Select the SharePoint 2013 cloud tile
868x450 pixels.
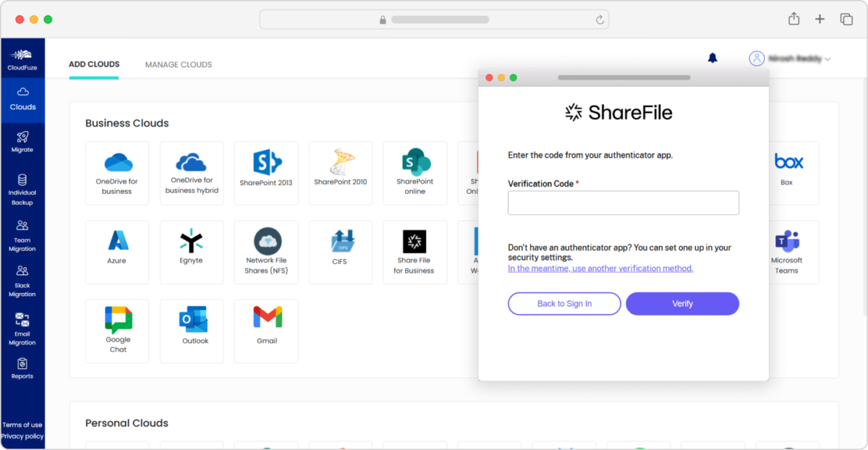(266, 173)
